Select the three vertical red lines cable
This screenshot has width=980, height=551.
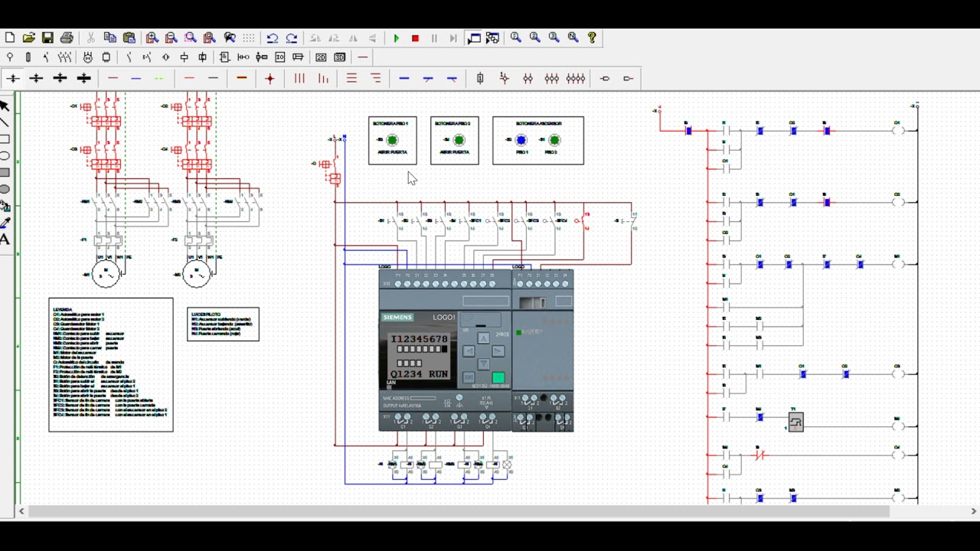[299, 78]
